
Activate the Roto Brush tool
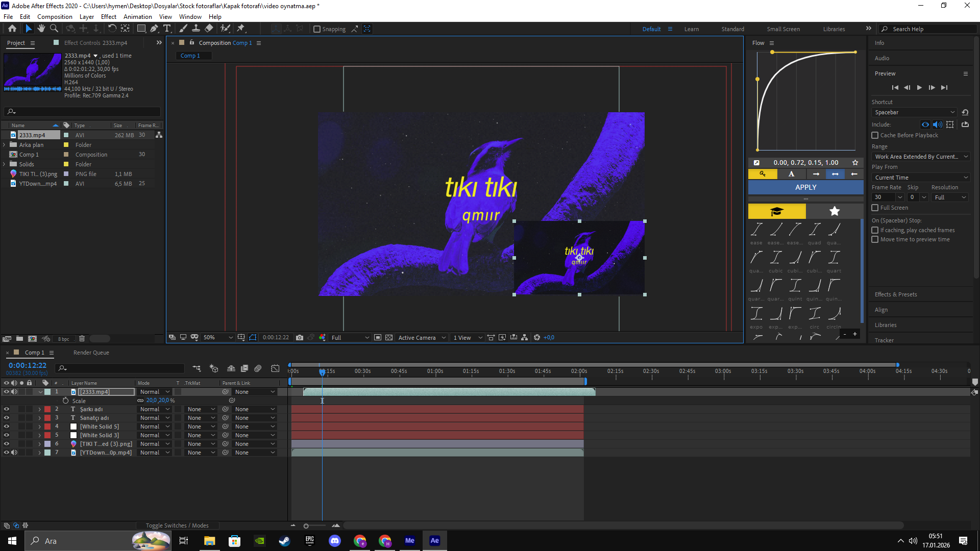[225, 29]
